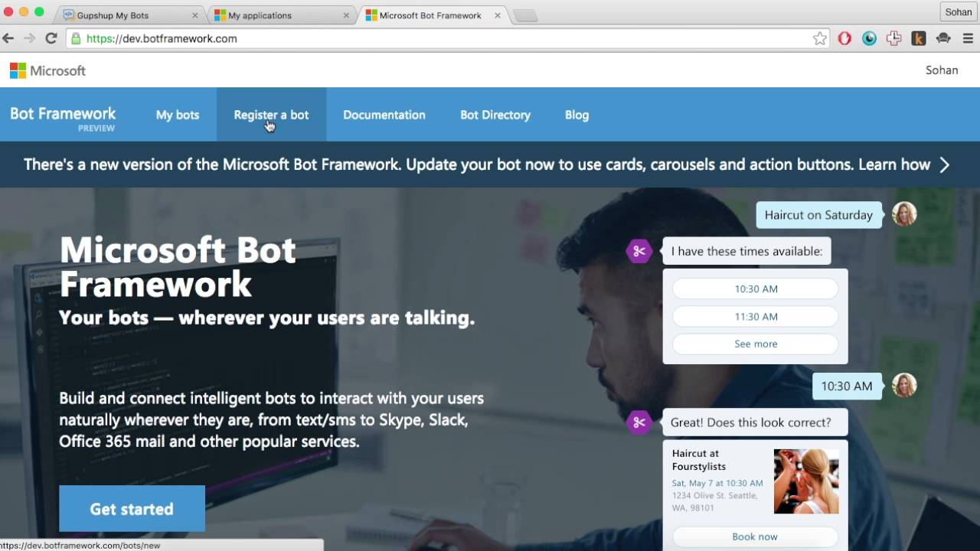This screenshot has height=551, width=980.
Task: Click the Bot Framework Preview logo
Action: (x=63, y=118)
